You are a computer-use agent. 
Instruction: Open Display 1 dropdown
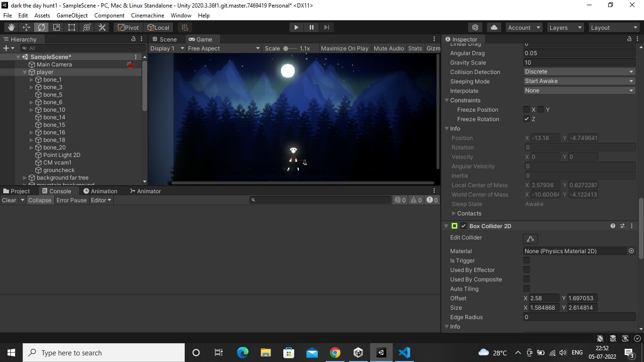(167, 48)
